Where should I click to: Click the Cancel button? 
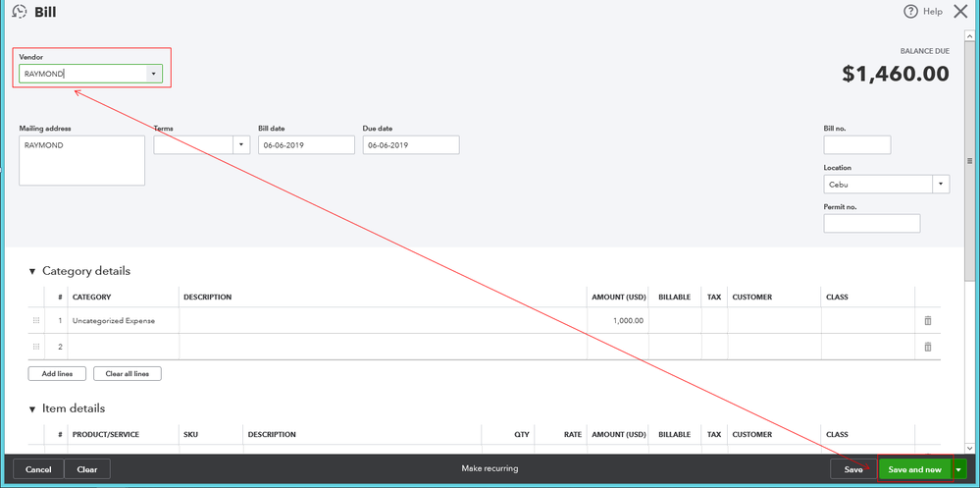tap(38, 469)
